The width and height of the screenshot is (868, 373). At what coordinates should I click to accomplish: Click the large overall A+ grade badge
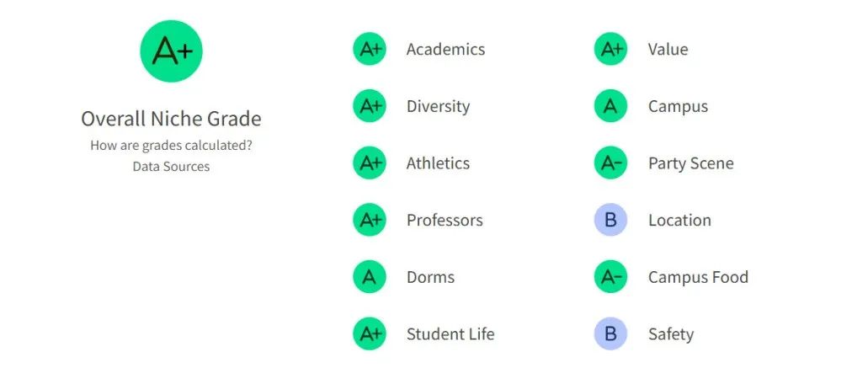pos(171,51)
